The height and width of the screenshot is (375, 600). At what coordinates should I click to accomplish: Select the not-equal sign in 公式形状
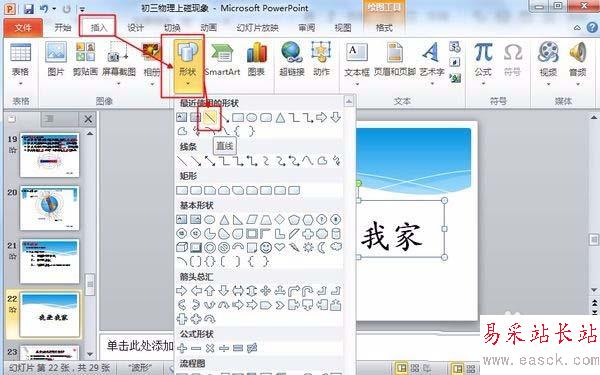point(252,348)
